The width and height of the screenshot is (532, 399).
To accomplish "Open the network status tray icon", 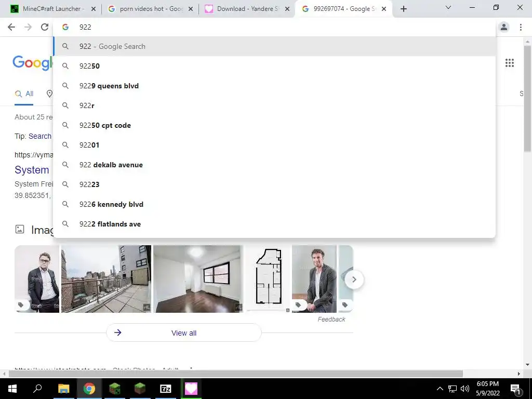I will pyautogui.click(x=453, y=389).
